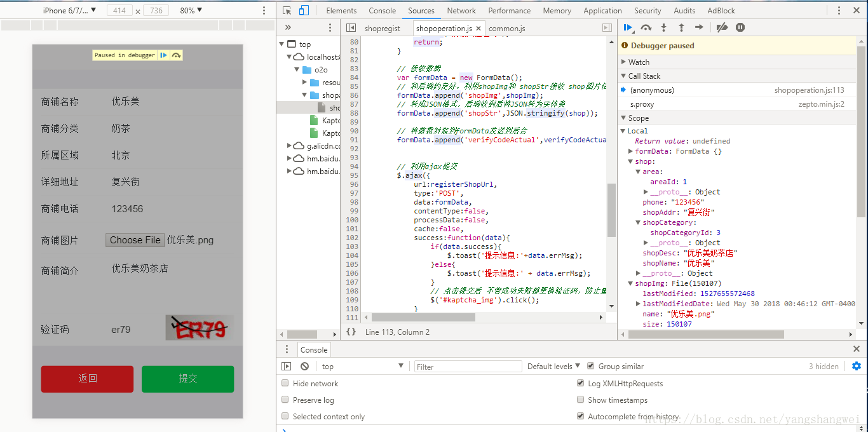Toggle pause on exceptions icon

point(740,27)
